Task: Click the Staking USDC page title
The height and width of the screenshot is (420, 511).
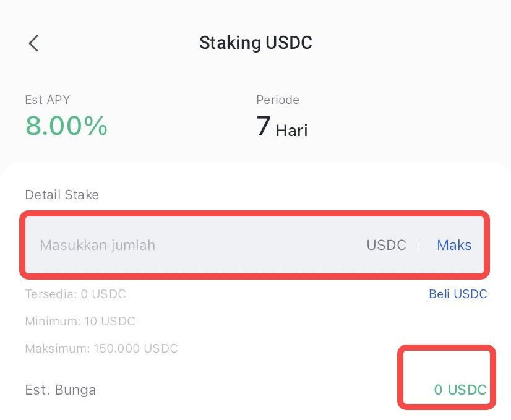Action: (255, 43)
